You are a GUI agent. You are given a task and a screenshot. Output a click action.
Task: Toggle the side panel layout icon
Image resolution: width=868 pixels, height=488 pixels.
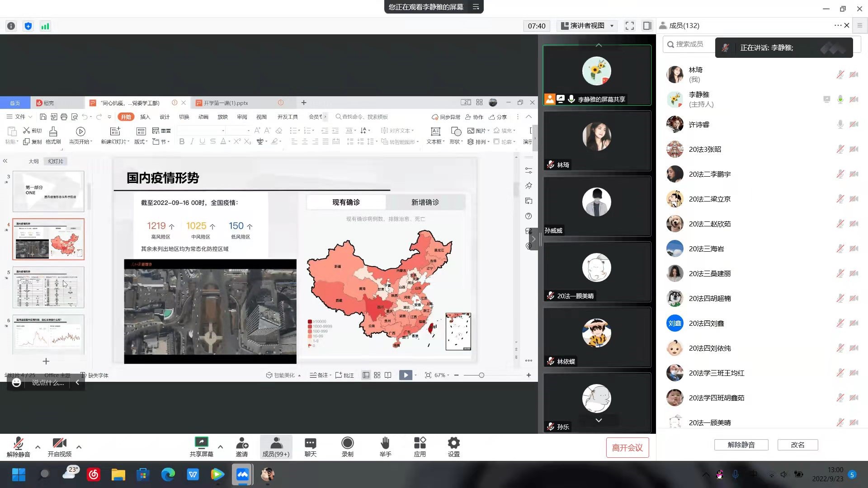click(x=647, y=26)
